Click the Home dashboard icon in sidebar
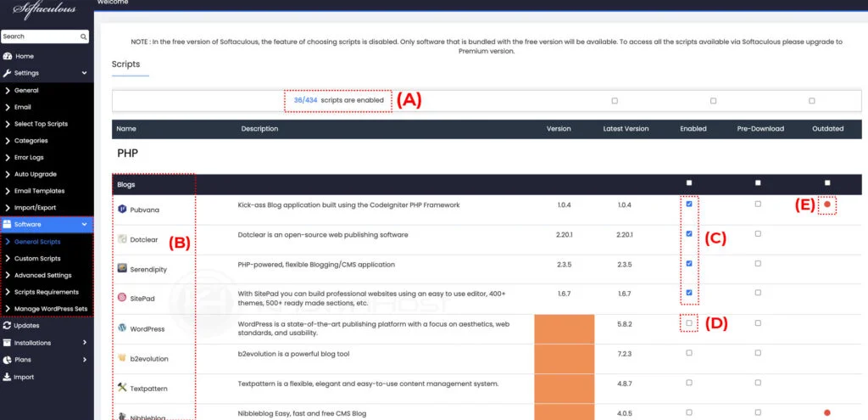Viewport: 868px width, 420px height. [8, 57]
